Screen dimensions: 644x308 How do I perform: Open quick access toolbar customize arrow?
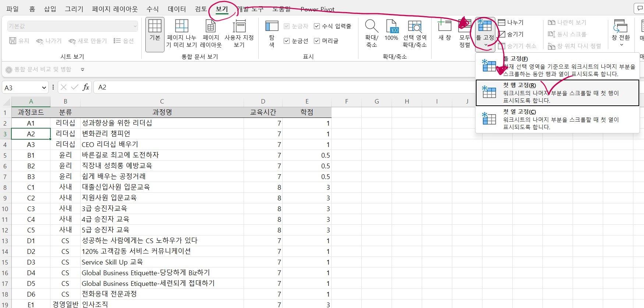coord(82,69)
